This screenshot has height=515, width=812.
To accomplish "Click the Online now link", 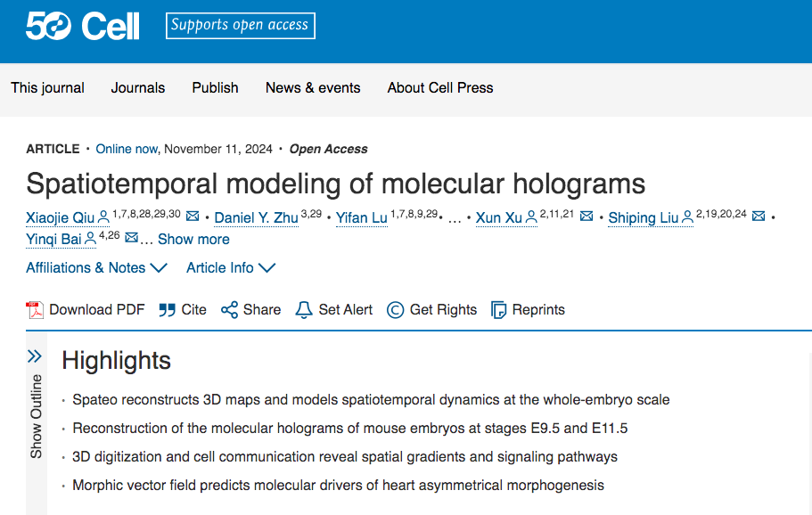I will click(127, 149).
